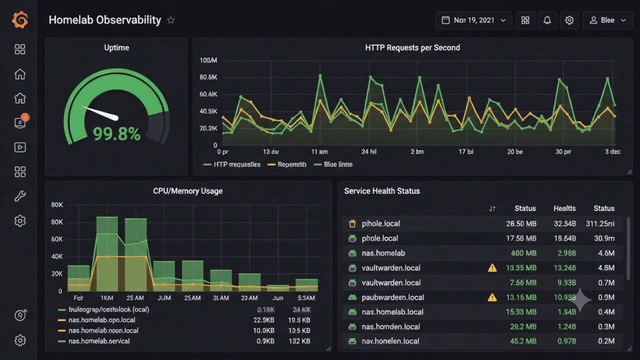640x360 pixels.
Task: Open dashboard settings gear in the top bar
Action: tap(569, 20)
